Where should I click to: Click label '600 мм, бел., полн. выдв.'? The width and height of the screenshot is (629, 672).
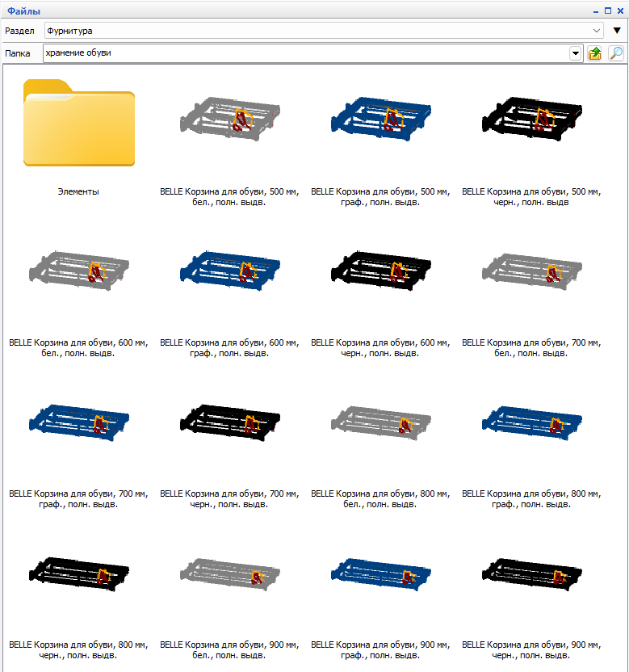pos(78,348)
